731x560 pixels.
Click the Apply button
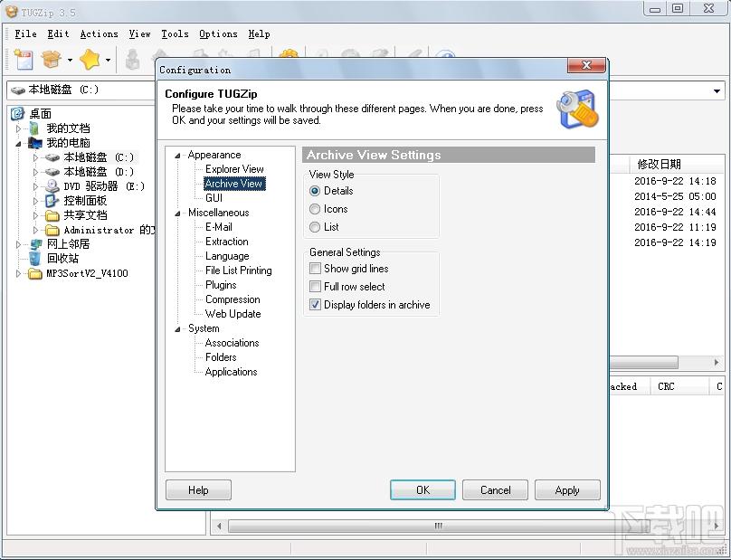pos(567,490)
